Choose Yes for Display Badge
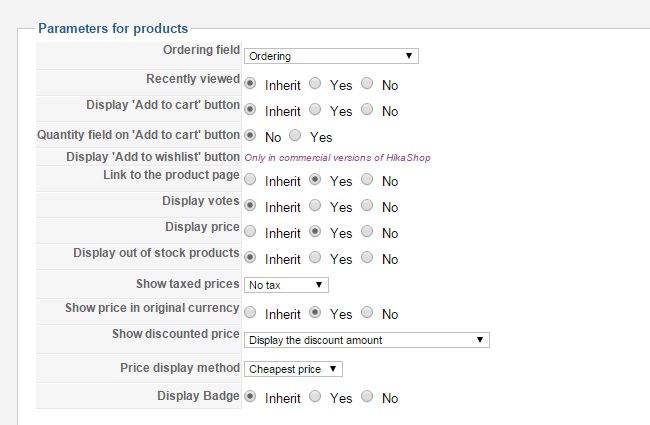This screenshot has width=650, height=425. pos(315,397)
